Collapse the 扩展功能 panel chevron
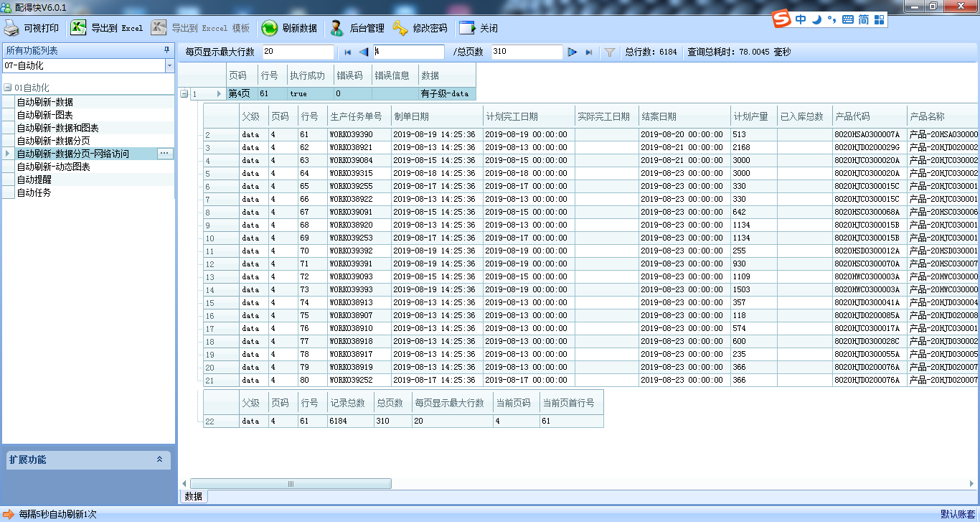 point(159,460)
